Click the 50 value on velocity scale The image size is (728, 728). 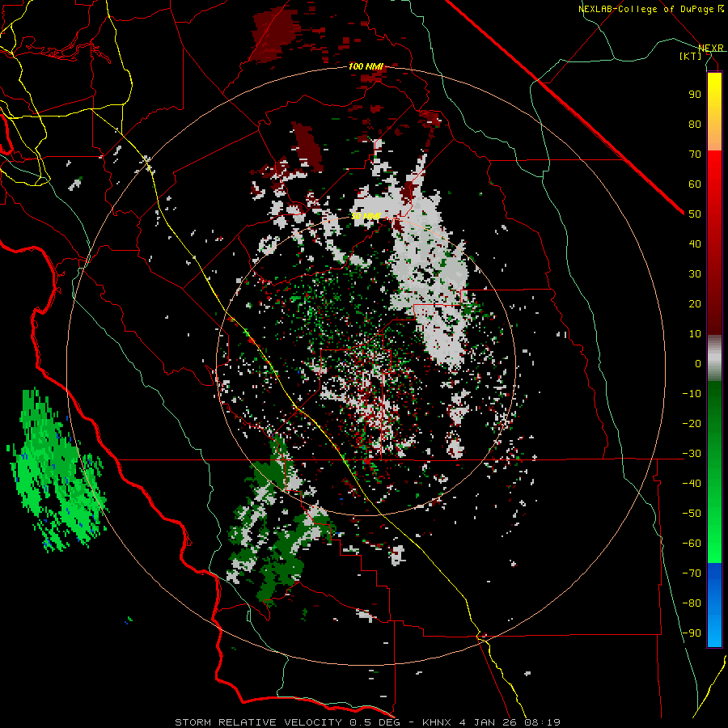(695, 214)
